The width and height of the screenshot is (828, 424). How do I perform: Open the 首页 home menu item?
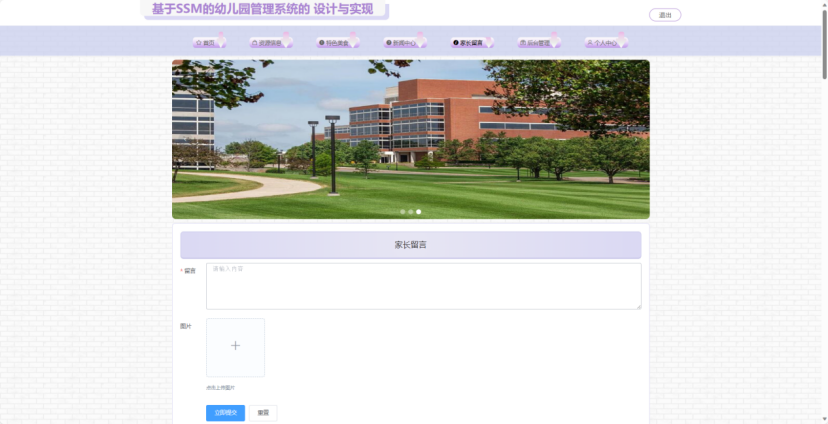click(209, 43)
